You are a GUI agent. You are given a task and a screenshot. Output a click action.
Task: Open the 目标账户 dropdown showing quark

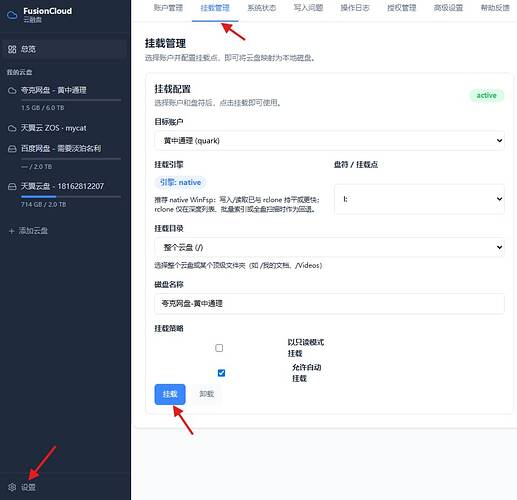pos(329,141)
